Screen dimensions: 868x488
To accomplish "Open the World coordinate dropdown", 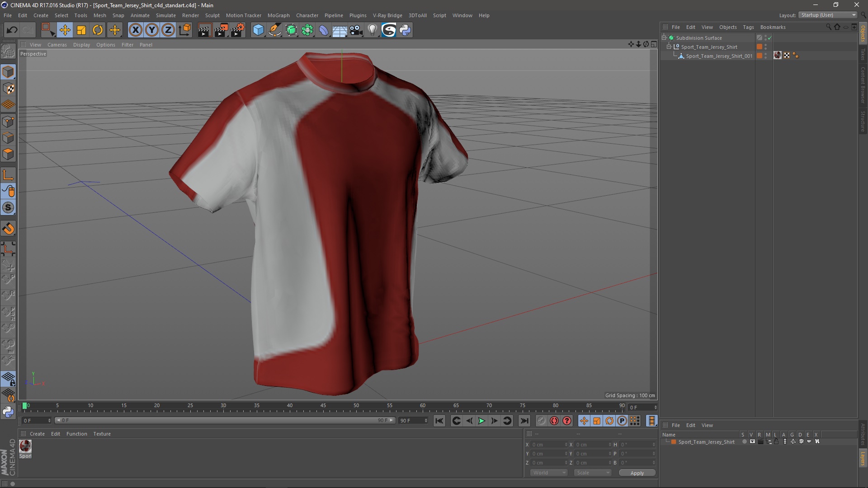I will point(549,473).
